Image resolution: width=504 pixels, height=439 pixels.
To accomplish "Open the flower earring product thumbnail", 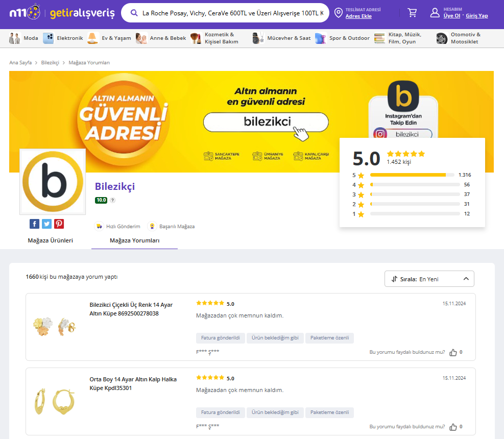I will click(x=55, y=327).
